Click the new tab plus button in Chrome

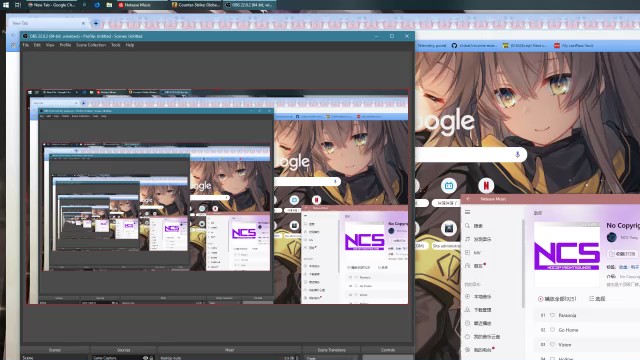96,23
